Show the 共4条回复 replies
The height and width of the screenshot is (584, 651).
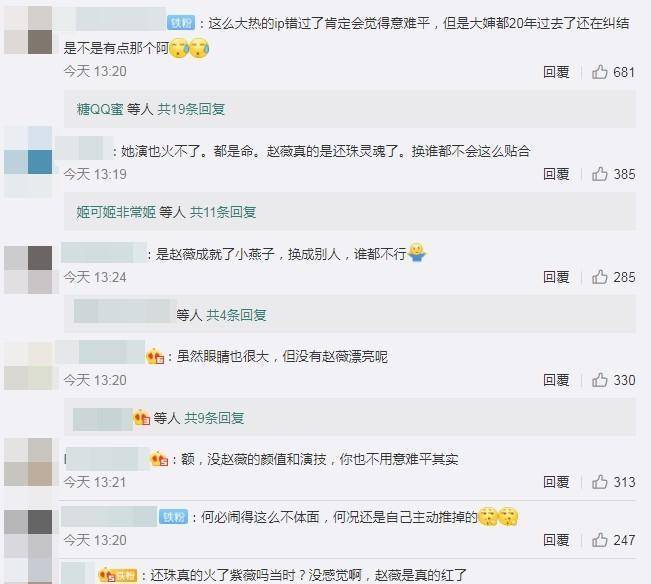(236, 315)
